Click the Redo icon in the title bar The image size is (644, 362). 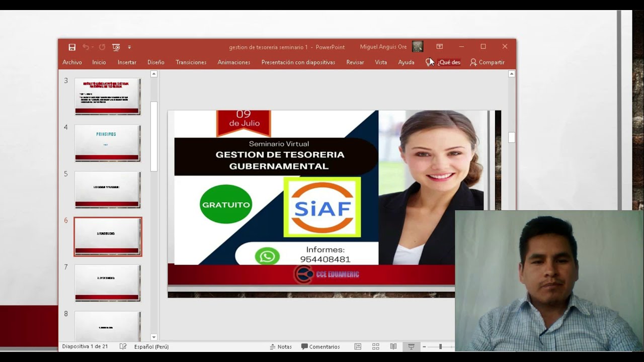coord(102,47)
